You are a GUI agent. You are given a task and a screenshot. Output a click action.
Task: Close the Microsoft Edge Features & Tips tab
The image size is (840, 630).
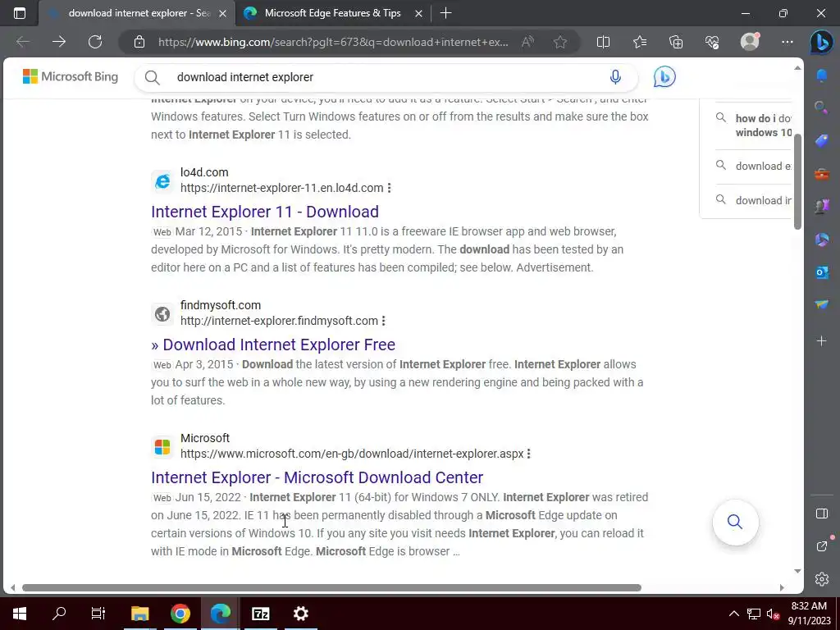point(419,13)
